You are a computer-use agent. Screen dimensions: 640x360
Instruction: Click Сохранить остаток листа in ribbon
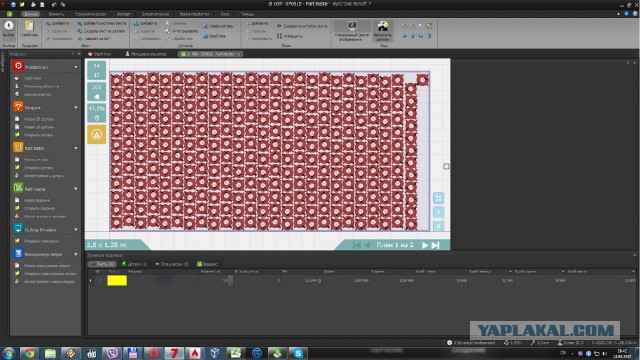coord(302,26)
